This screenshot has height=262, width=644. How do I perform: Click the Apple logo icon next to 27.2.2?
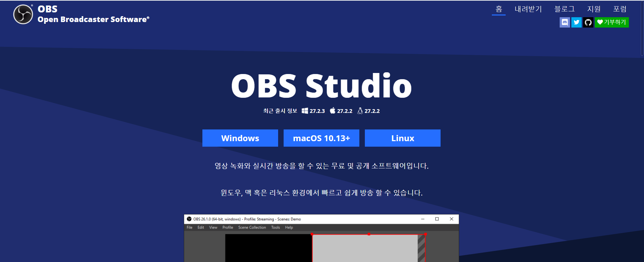pyautogui.click(x=332, y=111)
